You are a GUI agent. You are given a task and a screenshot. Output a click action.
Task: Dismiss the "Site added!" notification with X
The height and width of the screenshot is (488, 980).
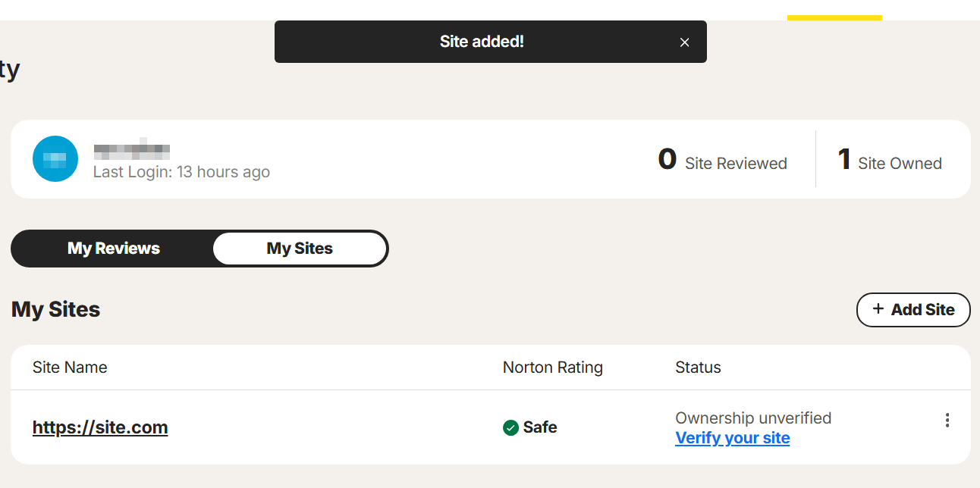(684, 42)
